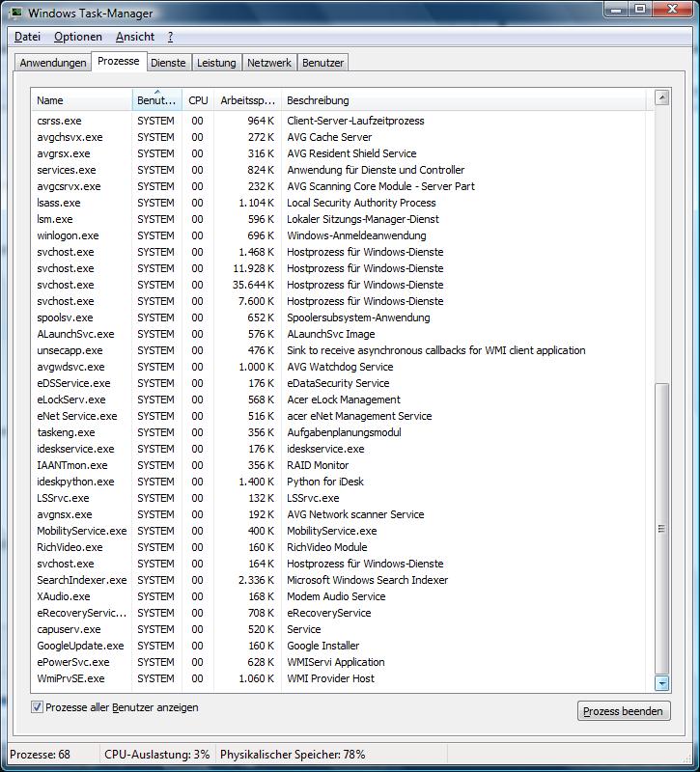The image size is (700, 772).
Task: Toggle 'Prozesse aller Benutzer anzeigen' checkbox
Action: 37,707
